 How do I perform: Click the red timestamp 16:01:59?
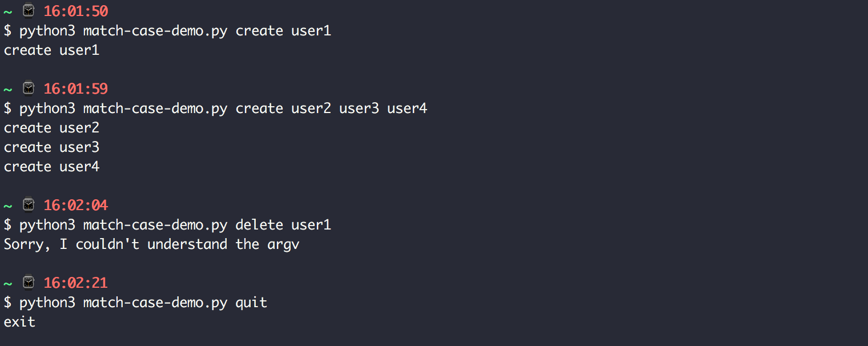coord(76,88)
